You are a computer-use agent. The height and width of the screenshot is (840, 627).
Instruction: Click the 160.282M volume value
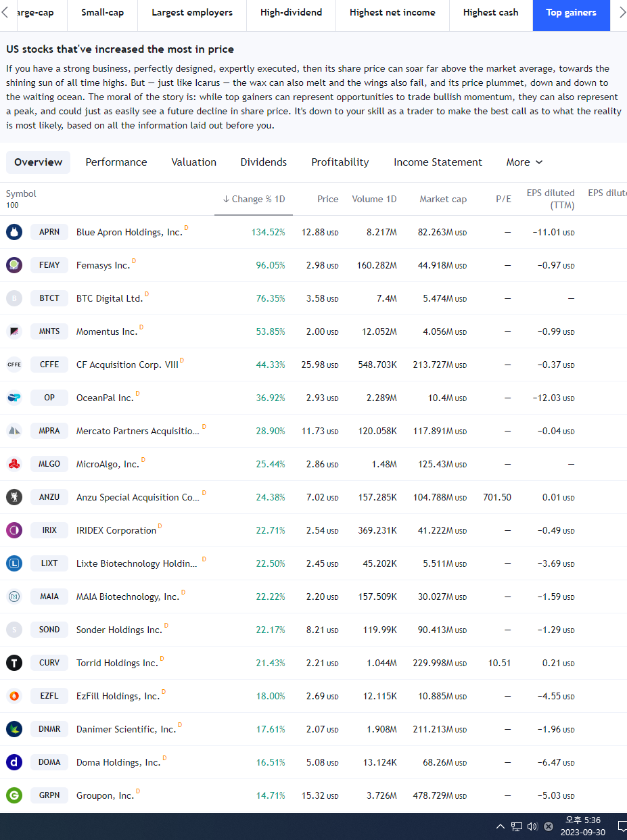coord(377,266)
